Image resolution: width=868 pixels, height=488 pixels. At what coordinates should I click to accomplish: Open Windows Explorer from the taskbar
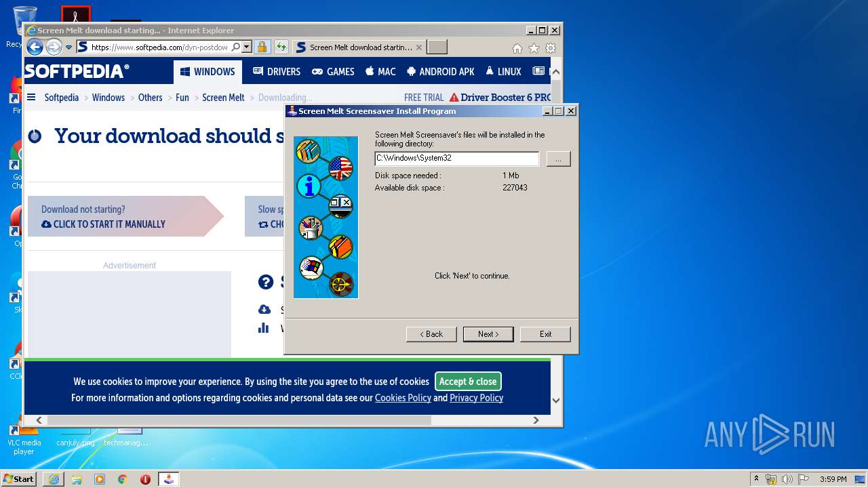(77, 479)
